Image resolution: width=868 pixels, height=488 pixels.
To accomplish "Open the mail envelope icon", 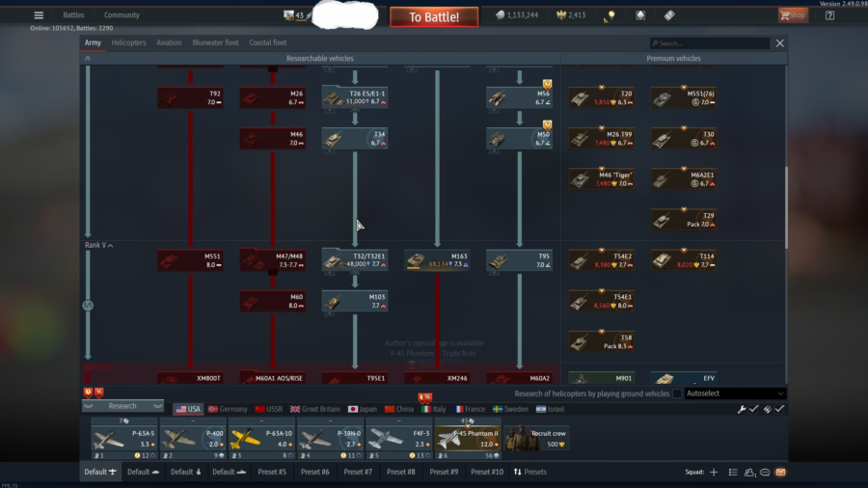I will point(780,472).
